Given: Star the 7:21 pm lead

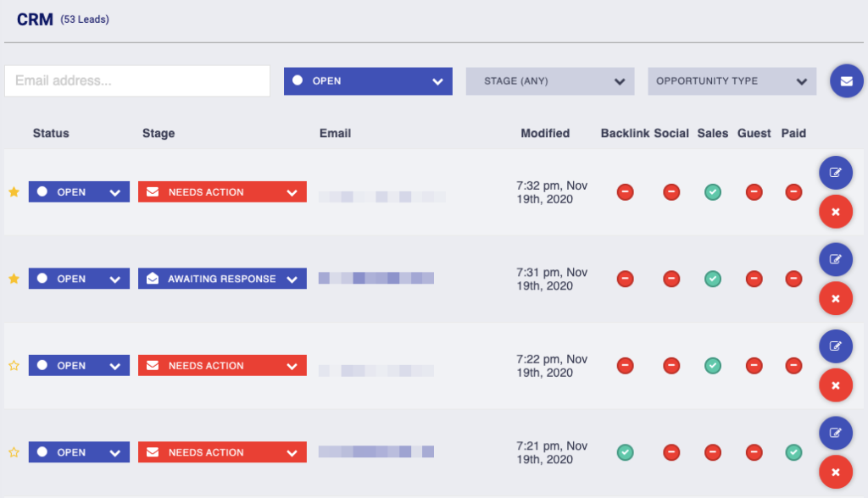Looking at the screenshot, I should pyautogui.click(x=14, y=452).
